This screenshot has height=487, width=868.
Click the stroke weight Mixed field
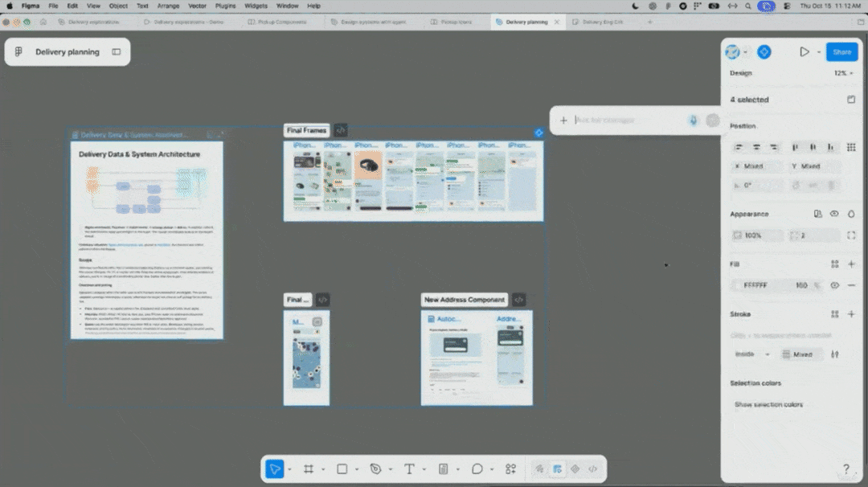[801, 354]
